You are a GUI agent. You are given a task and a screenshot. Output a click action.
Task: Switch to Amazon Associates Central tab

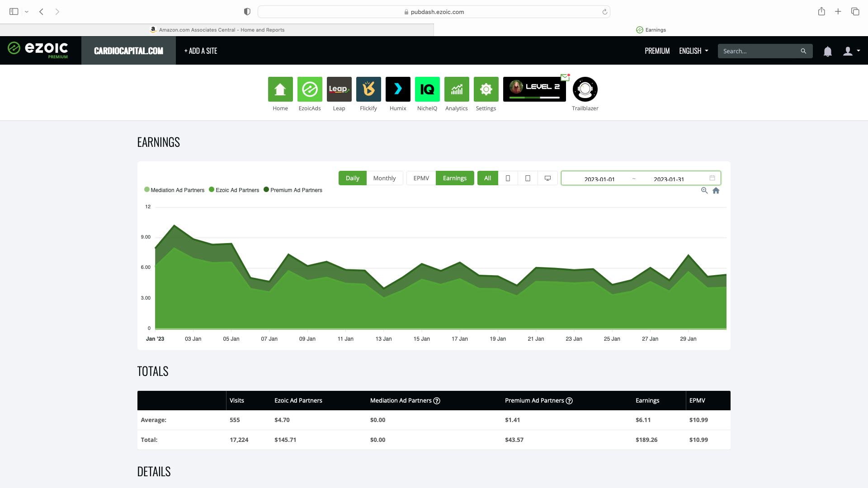pyautogui.click(x=217, y=30)
